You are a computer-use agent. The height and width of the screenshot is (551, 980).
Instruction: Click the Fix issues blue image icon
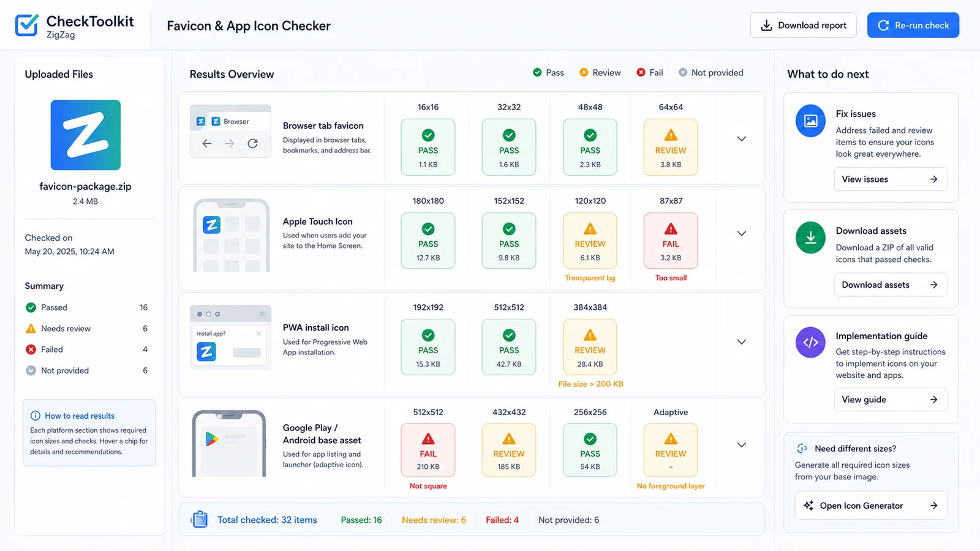pyautogui.click(x=810, y=121)
